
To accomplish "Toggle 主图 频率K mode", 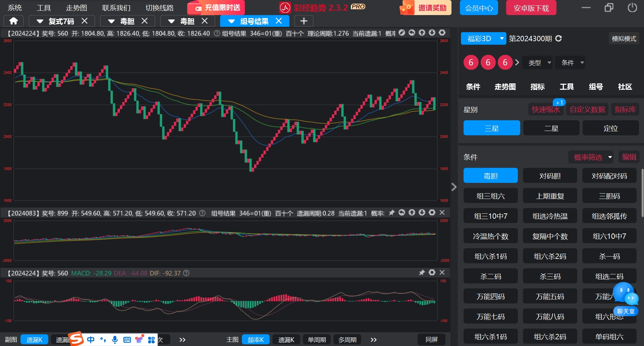I will pos(256,340).
